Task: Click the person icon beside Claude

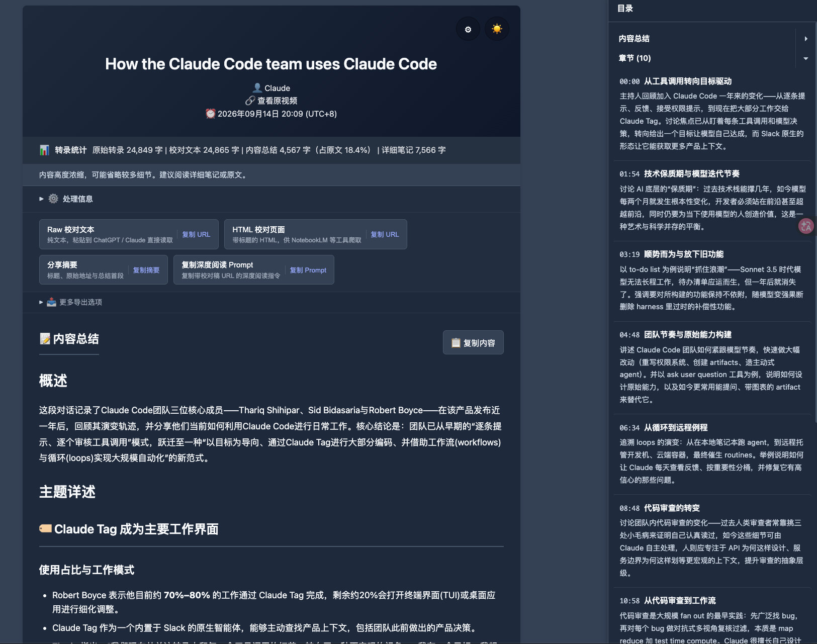Action: point(257,88)
